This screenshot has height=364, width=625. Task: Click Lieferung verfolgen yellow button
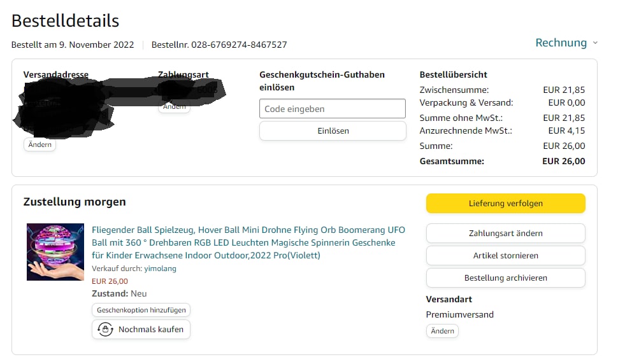pyautogui.click(x=505, y=203)
